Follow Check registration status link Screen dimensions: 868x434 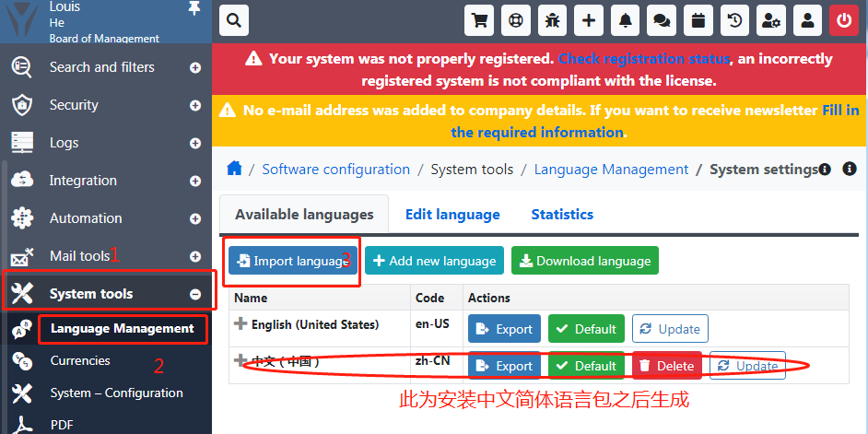643,59
